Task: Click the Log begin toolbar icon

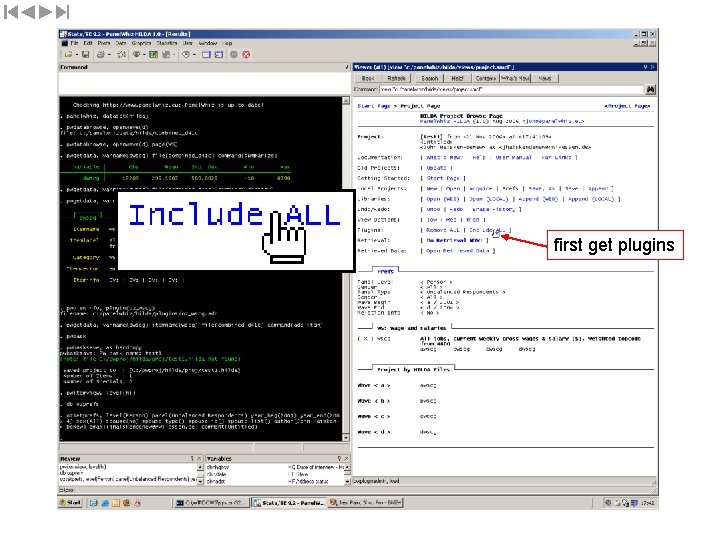Action: 122,55
